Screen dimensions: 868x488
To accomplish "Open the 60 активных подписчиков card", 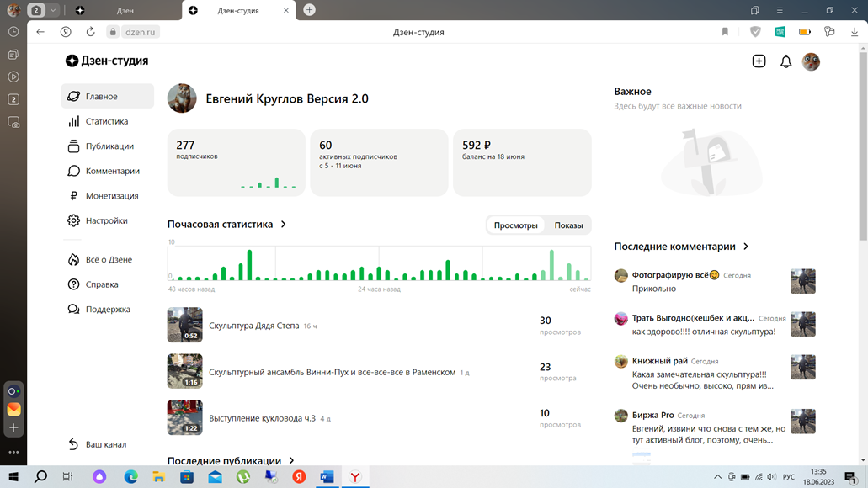I will (379, 162).
